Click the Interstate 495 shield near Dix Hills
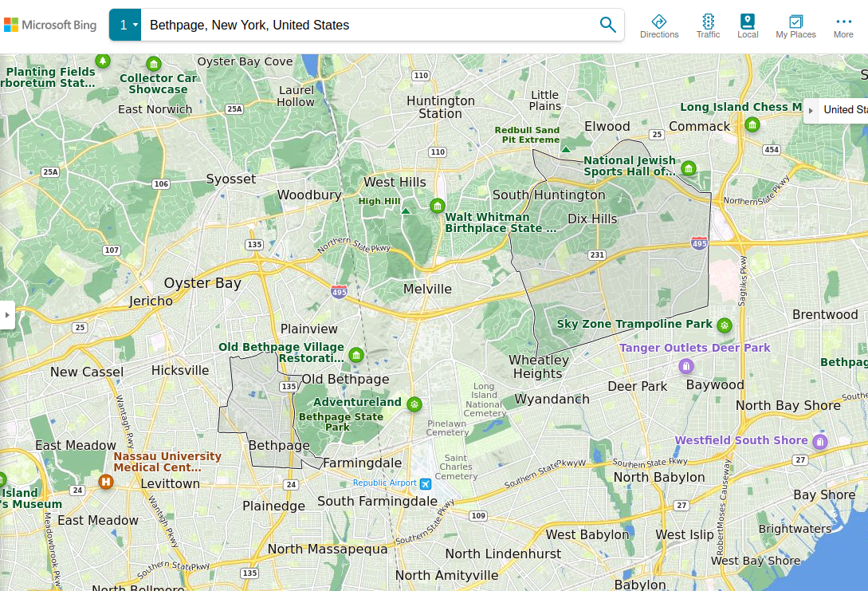868x591 pixels. click(x=699, y=242)
